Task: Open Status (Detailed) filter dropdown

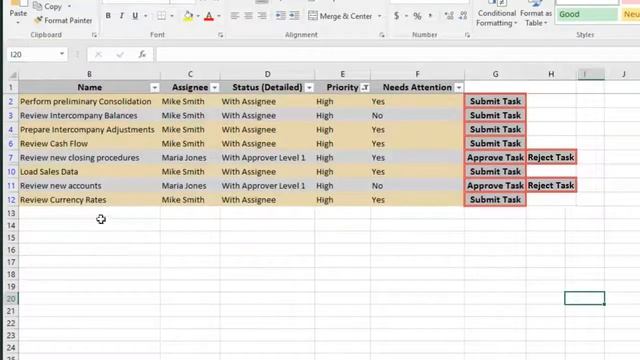Action: [x=309, y=87]
